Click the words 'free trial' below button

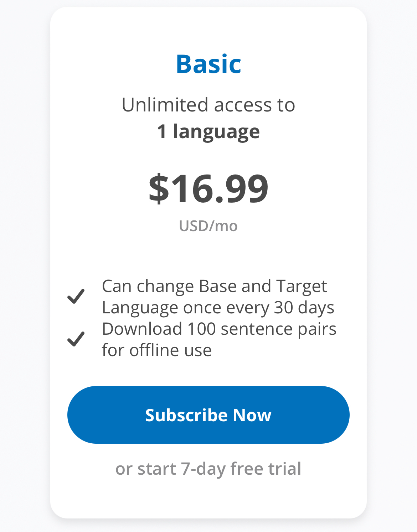266,469
